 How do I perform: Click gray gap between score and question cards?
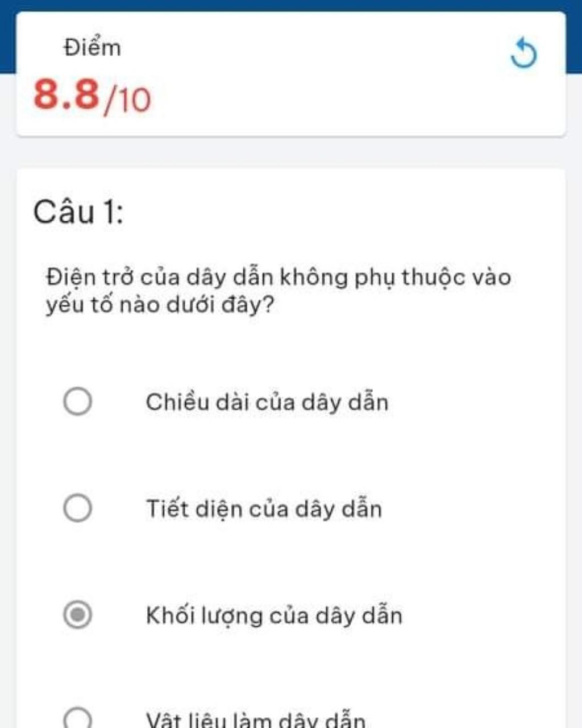coord(291,152)
